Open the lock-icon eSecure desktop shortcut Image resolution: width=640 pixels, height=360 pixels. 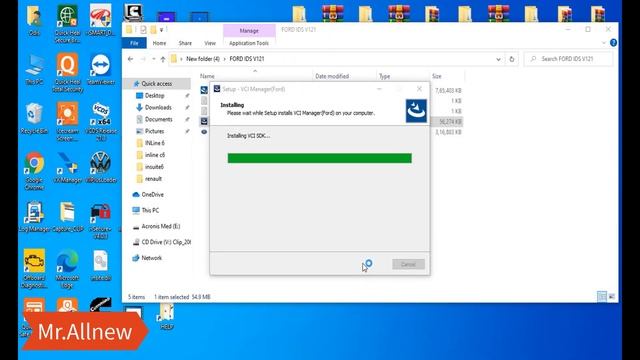(x=101, y=220)
